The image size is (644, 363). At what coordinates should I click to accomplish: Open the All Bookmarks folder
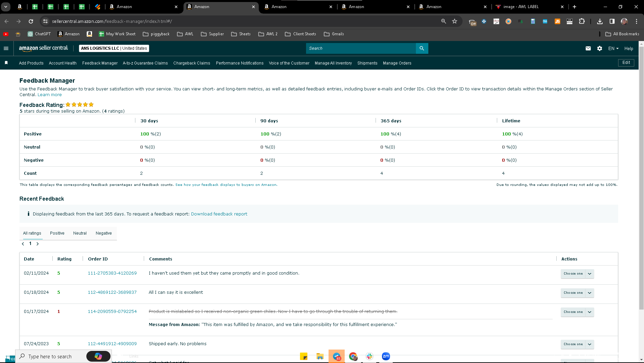pyautogui.click(x=622, y=34)
